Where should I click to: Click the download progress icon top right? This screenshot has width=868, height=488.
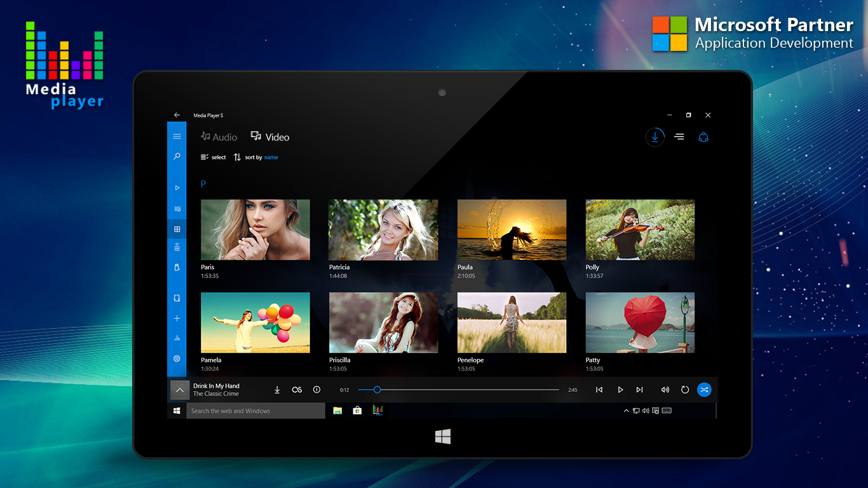(655, 137)
